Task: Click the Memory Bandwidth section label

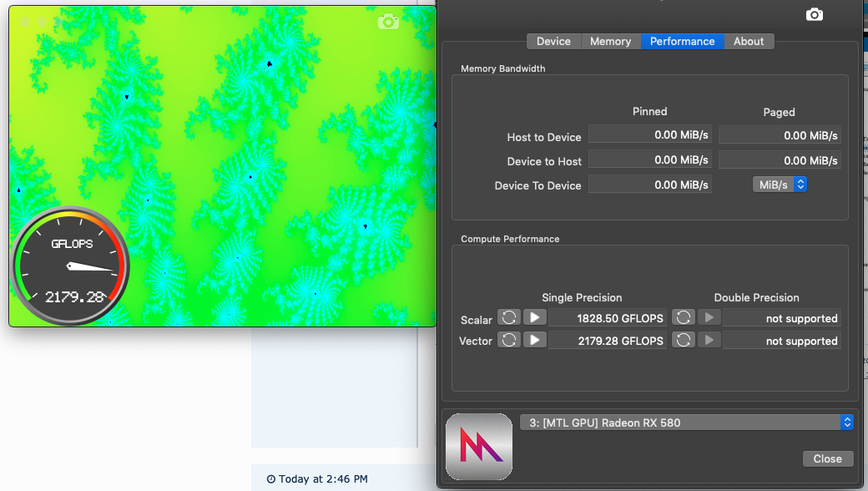Action: (502, 68)
